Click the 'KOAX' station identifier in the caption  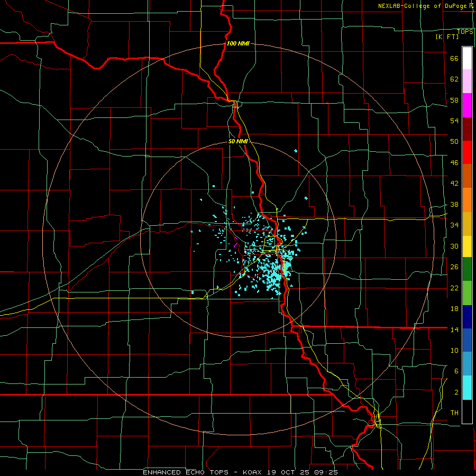(253, 472)
